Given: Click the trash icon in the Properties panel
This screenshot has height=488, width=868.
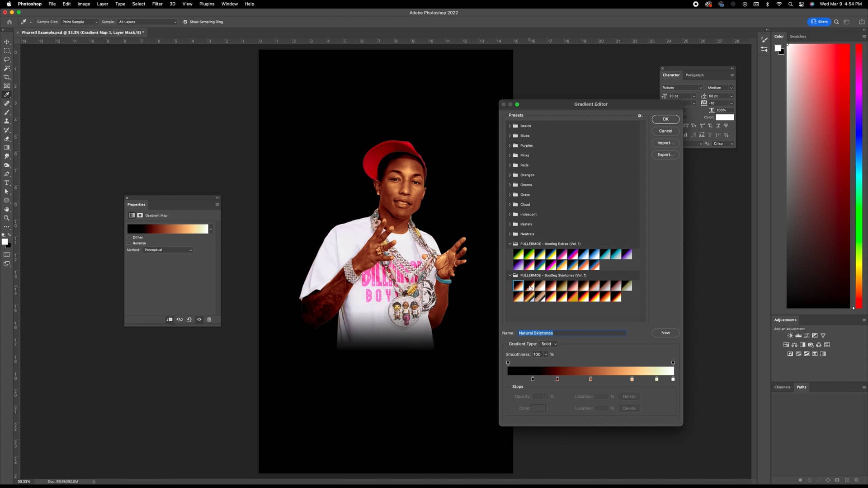Looking at the screenshot, I should pyautogui.click(x=209, y=319).
